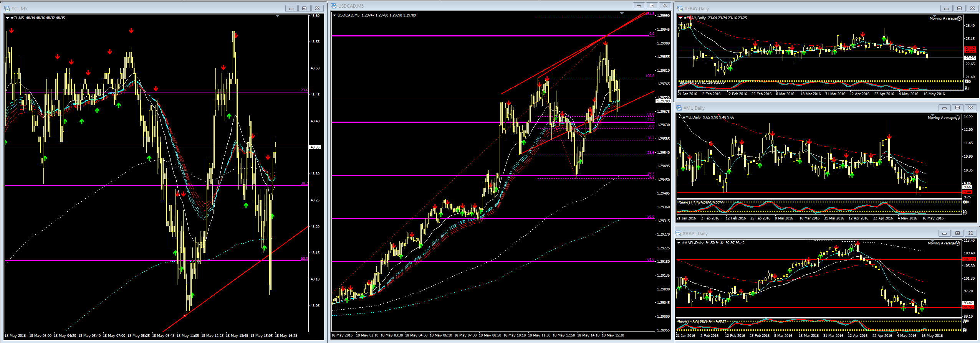The width and height of the screenshot is (980, 343).
Task: Open the dropdown triangle beside #AAPL,Daily label
Action: coord(679,243)
